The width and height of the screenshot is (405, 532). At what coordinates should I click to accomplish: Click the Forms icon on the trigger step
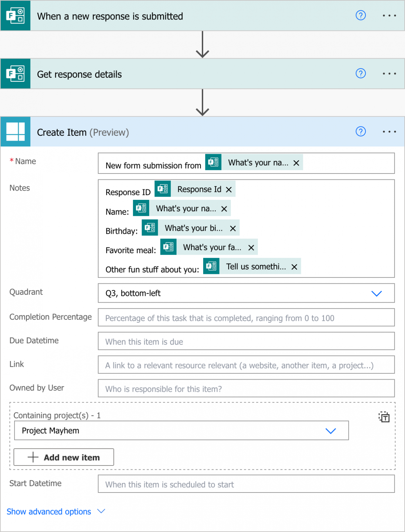16,16
